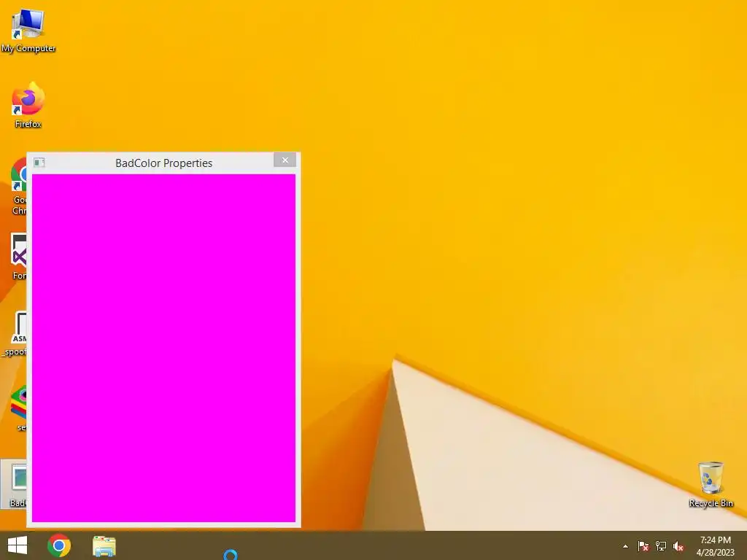Click the muted speaker volume icon
This screenshot has height=560, width=747.
(678, 546)
